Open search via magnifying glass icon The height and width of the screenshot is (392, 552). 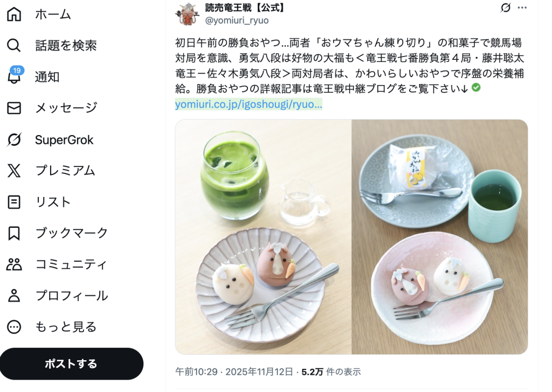coord(14,45)
